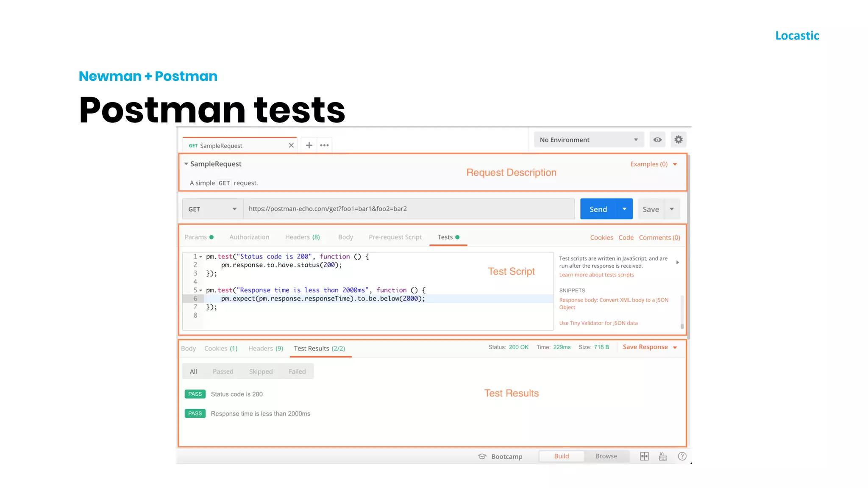Click the 718 B size value
The width and height of the screenshot is (868, 488).
point(601,347)
